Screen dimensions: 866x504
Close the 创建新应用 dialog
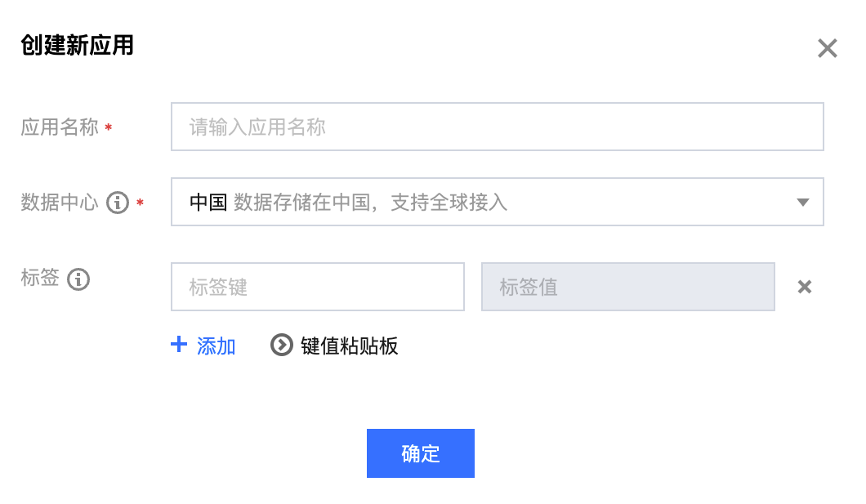(828, 48)
